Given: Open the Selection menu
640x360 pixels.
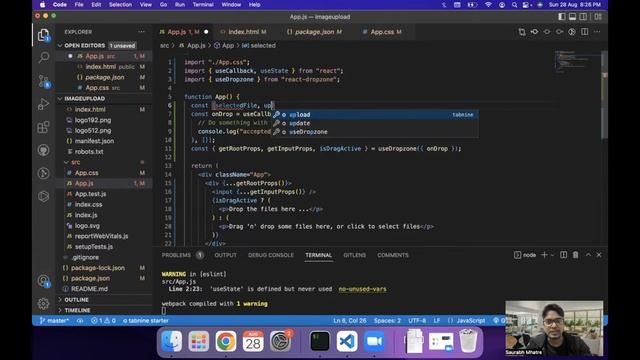Looking at the screenshot, I should tap(120, 5).
